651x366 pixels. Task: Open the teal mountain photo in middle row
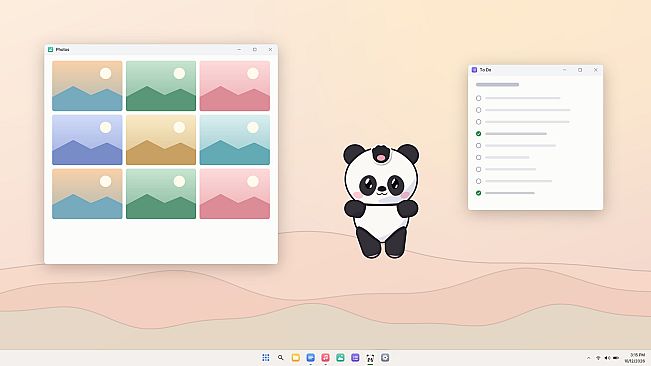point(235,140)
